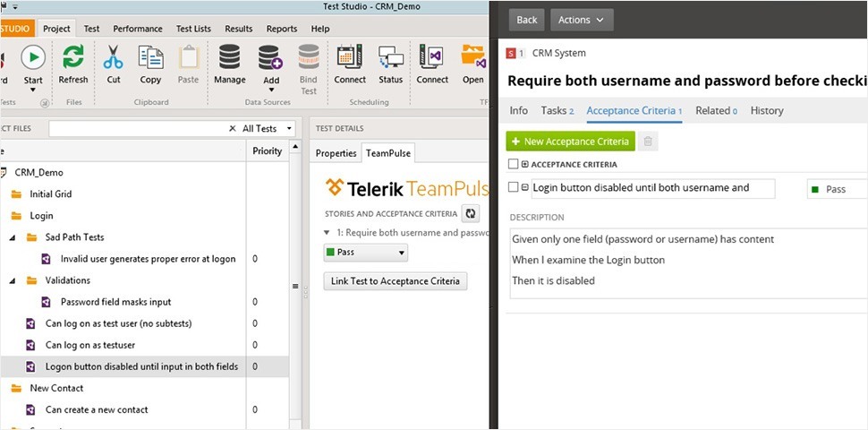Open the Add data source dropdown arrow
The height and width of the screenshot is (430, 868).
tap(271, 90)
